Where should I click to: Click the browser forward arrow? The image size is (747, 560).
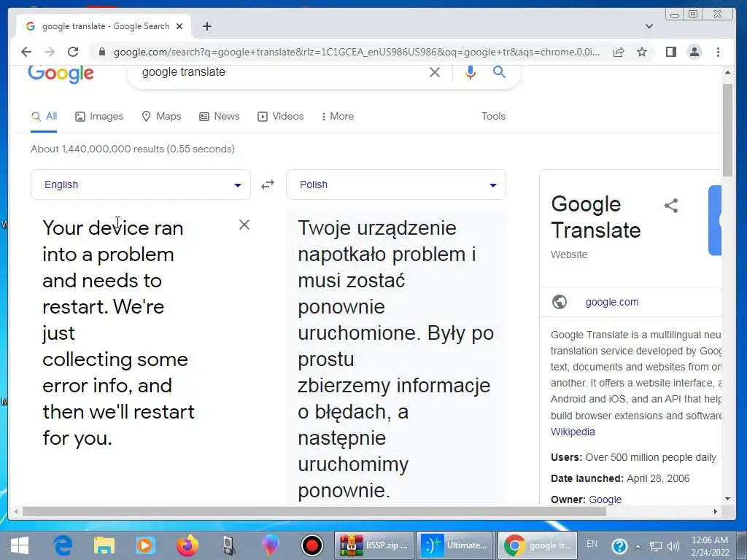coord(50,52)
